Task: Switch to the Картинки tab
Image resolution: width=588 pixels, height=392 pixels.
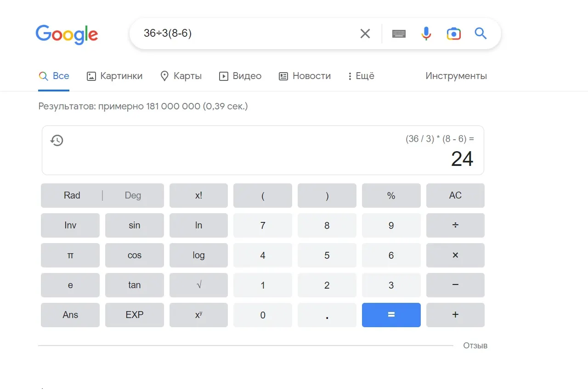Action: (x=115, y=76)
